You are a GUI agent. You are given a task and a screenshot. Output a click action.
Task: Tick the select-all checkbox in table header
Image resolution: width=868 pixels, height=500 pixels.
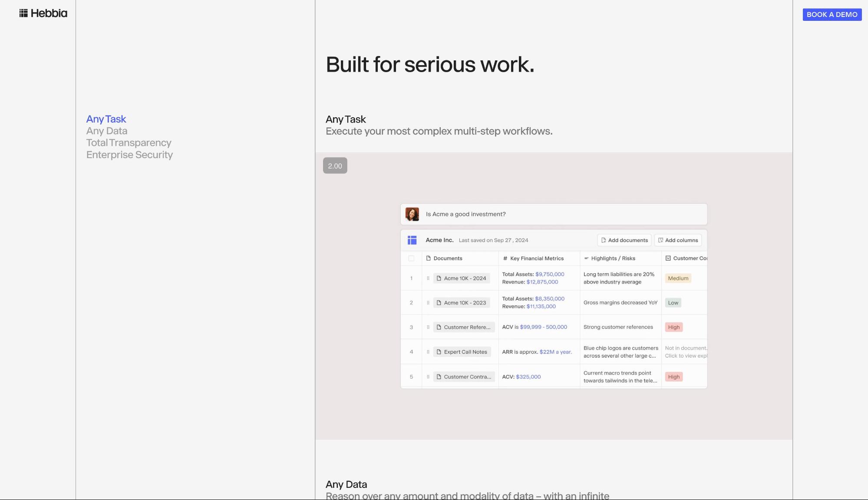click(411, 258)
